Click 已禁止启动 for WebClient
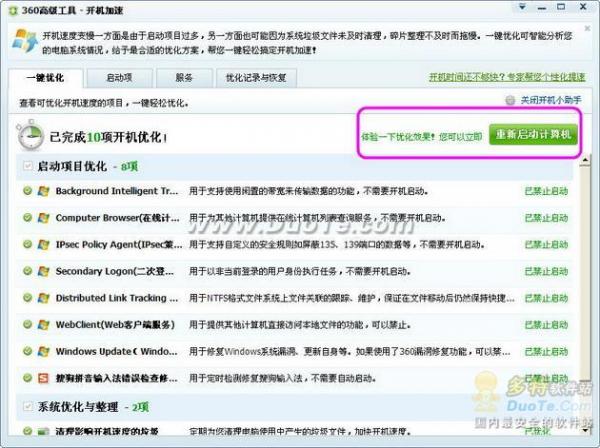The image size is (600, 448). (546, 325)
